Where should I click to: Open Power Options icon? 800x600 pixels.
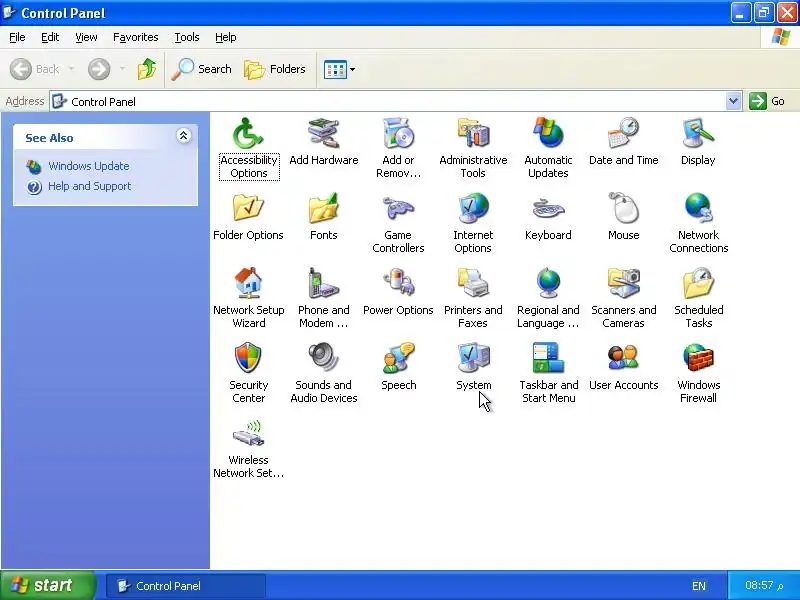pyautogui.click(x=398, y=283)
